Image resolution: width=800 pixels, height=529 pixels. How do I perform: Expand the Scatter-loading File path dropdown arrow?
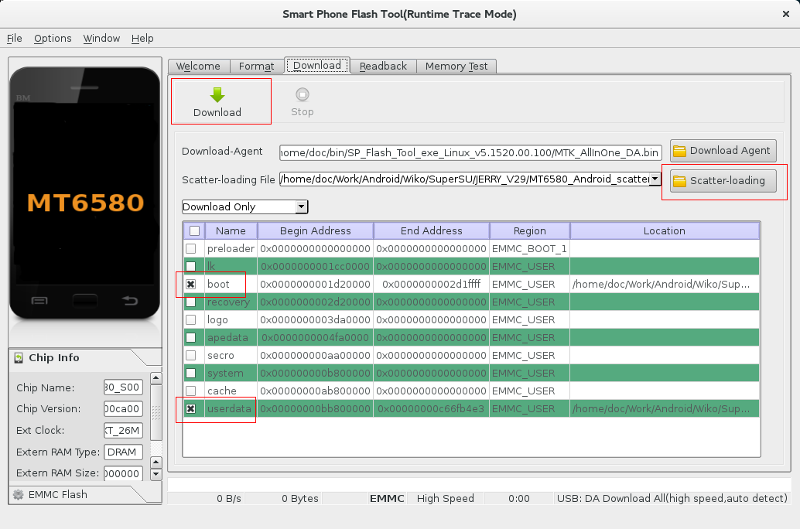(x=655, y=179)
